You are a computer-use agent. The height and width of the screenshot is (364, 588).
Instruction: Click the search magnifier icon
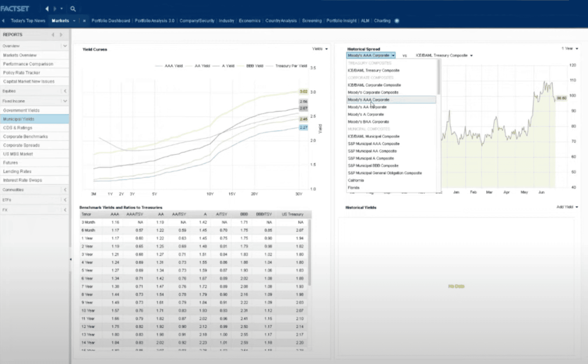(73, 9)
